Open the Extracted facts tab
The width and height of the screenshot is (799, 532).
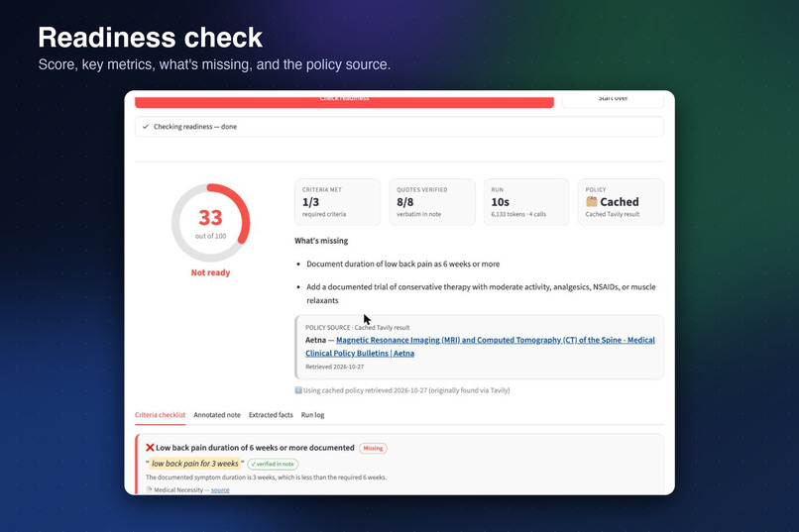pos(271,415)
